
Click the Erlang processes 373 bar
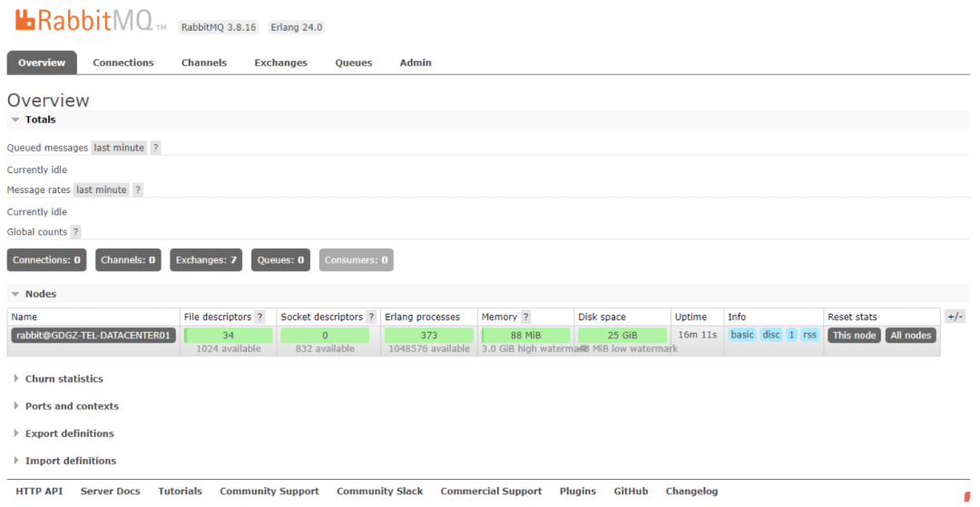click(428, 336)
